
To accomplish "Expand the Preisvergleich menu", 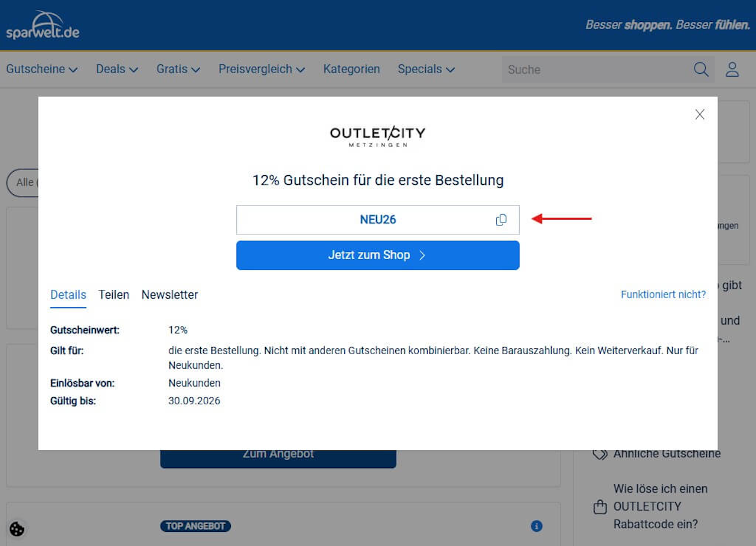I will pos(262,69).
